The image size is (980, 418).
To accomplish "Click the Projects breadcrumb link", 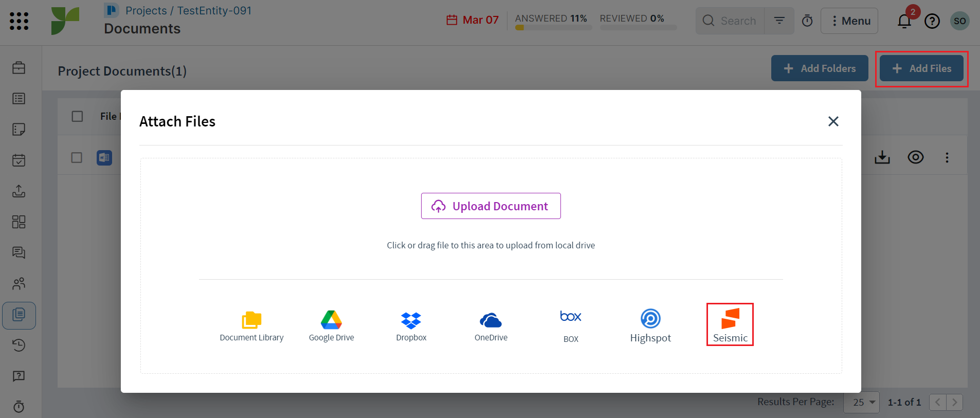I will 146,10.
